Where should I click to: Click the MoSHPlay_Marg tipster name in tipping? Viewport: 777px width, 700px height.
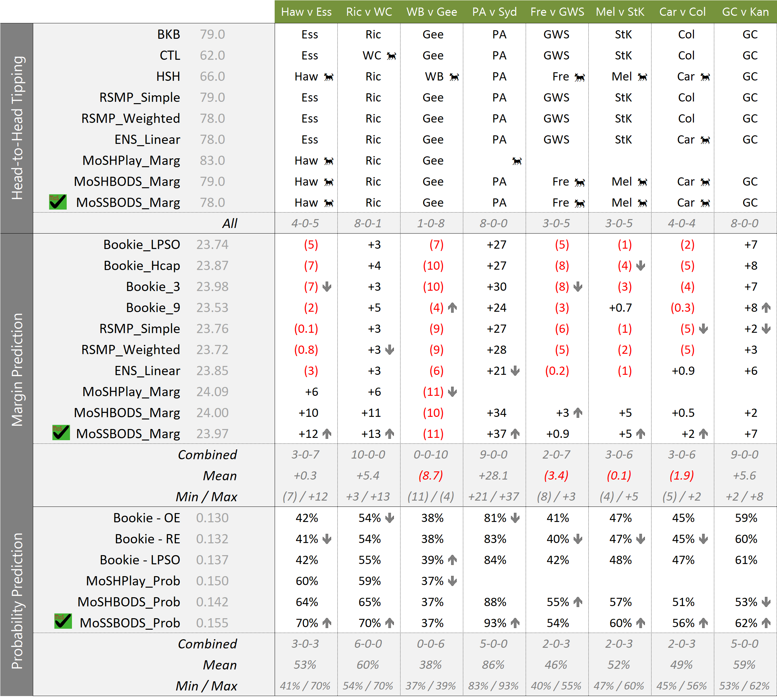(131, 161)
